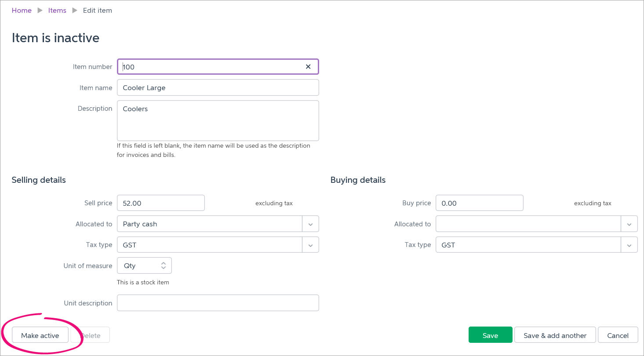
Task: Click the disabled Delete button
Action: [x=91, y=335]
